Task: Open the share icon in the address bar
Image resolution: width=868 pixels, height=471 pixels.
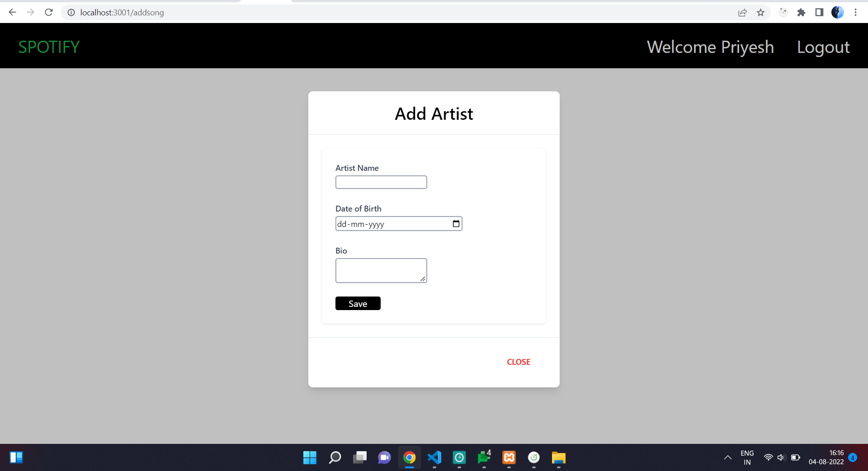Action: click(743, 12)
